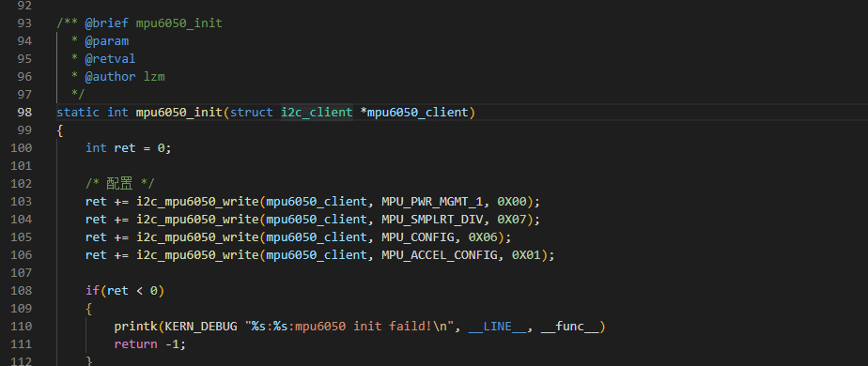
Task: Click the @author lzm comment line
Action: [125, 76]
